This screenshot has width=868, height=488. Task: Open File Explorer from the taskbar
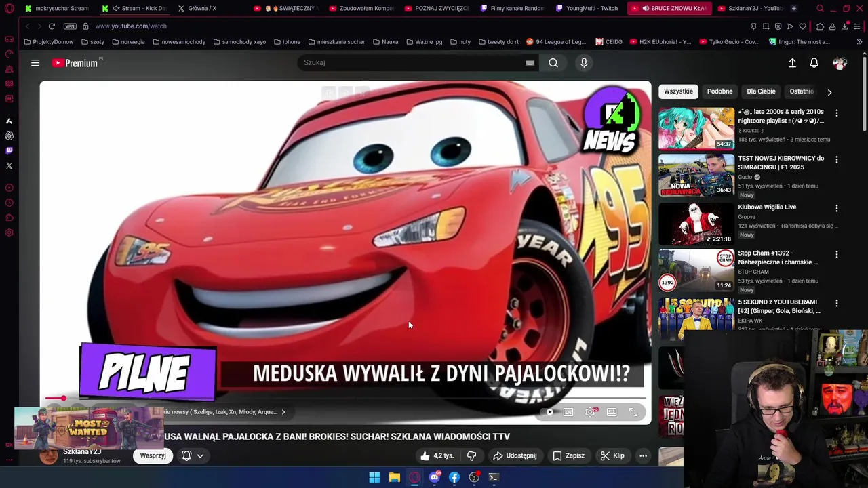[x=394, y=478]
